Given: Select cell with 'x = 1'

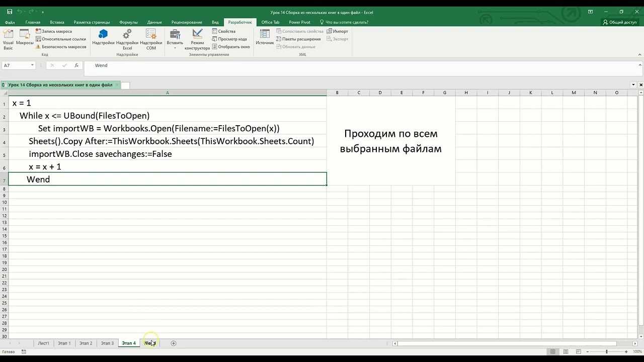Looking at the screenshot, I should click(168, 103).
